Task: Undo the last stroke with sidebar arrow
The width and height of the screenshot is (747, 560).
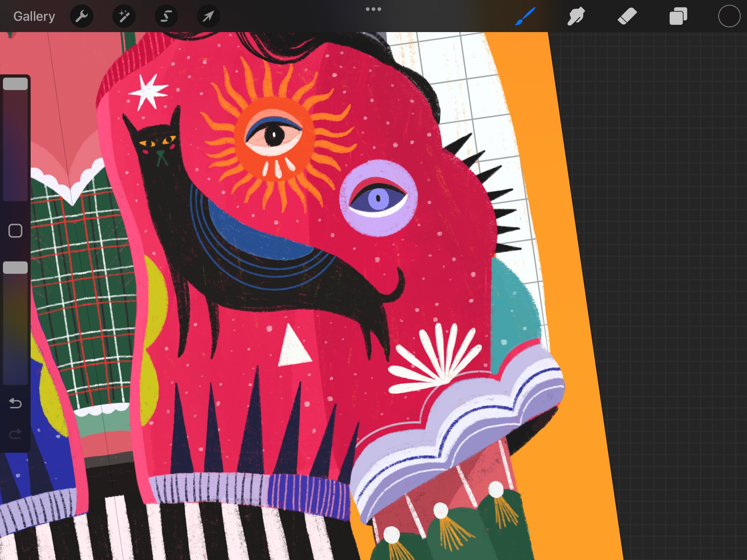Action: coord(15,403)
